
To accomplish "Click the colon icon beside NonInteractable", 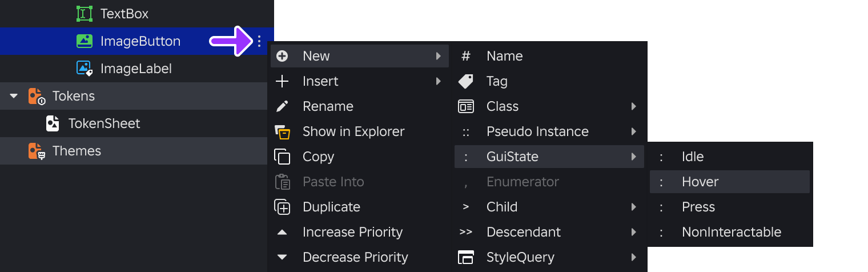I will click(x=661, y=232).
